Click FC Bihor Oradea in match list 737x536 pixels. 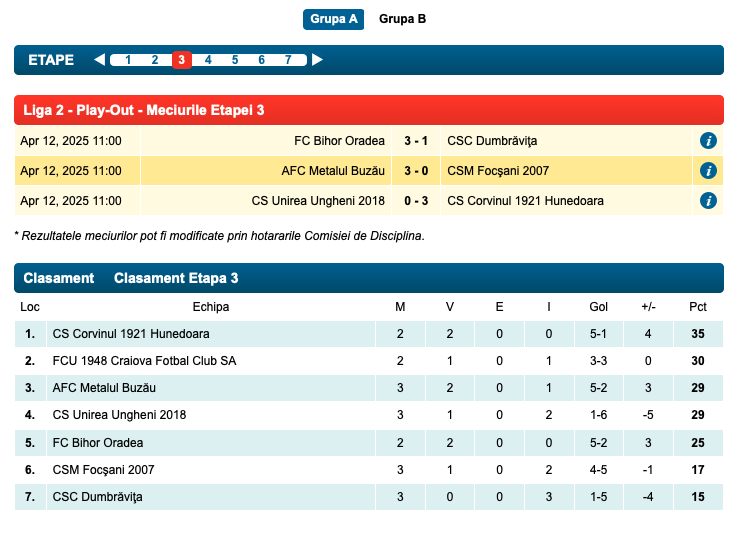tap(339, 141)
